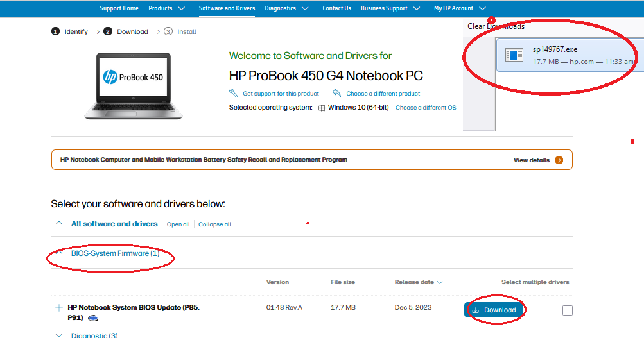Open the Contact Us page

[337, 8]
